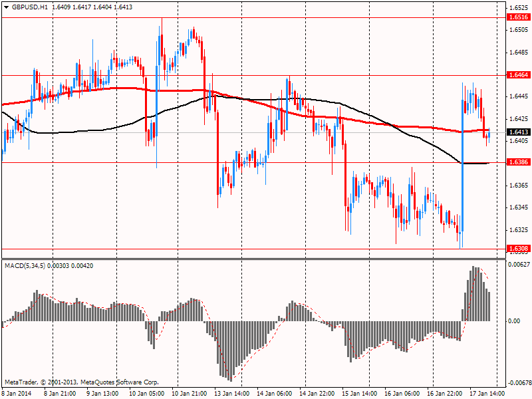
Task: Select the 16 Jan 06:00 time axis label
Action: [x=402, y=394]
